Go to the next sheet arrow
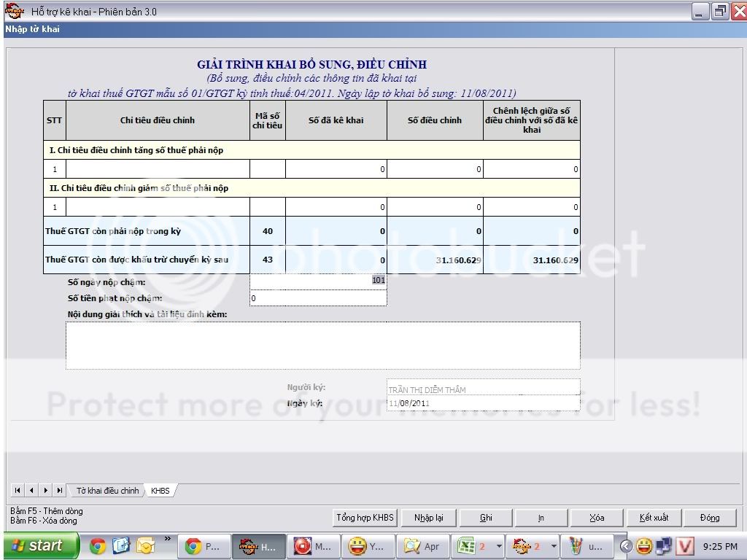747x560 pixels. (46, 491)
